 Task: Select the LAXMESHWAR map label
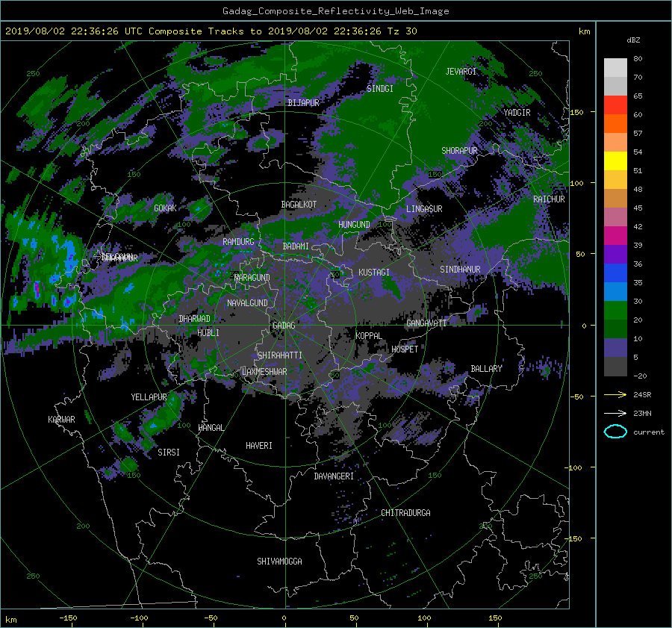pyautogui.click(x=264, y=372)
